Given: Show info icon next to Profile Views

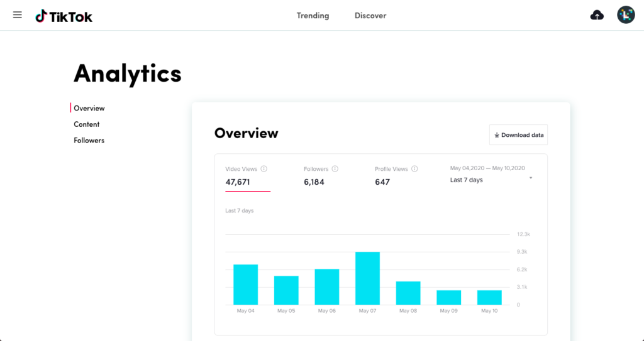Looking at the screenshot, I should (415, 169).
